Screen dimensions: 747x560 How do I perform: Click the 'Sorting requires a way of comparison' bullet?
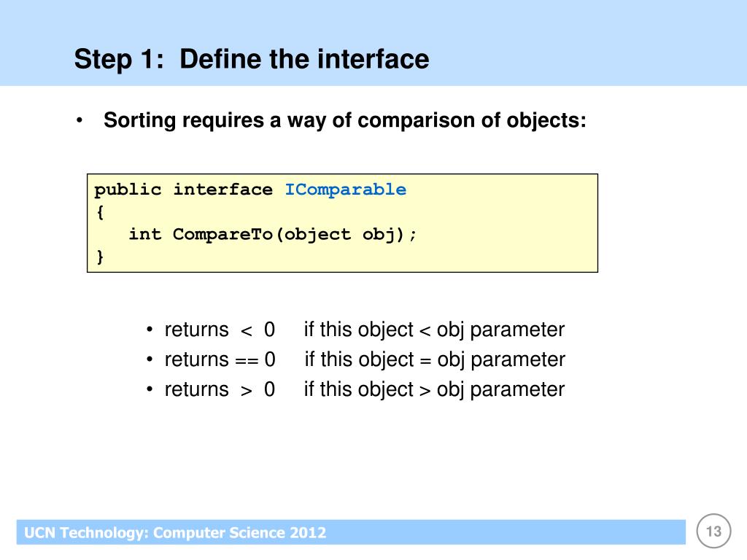345,120
